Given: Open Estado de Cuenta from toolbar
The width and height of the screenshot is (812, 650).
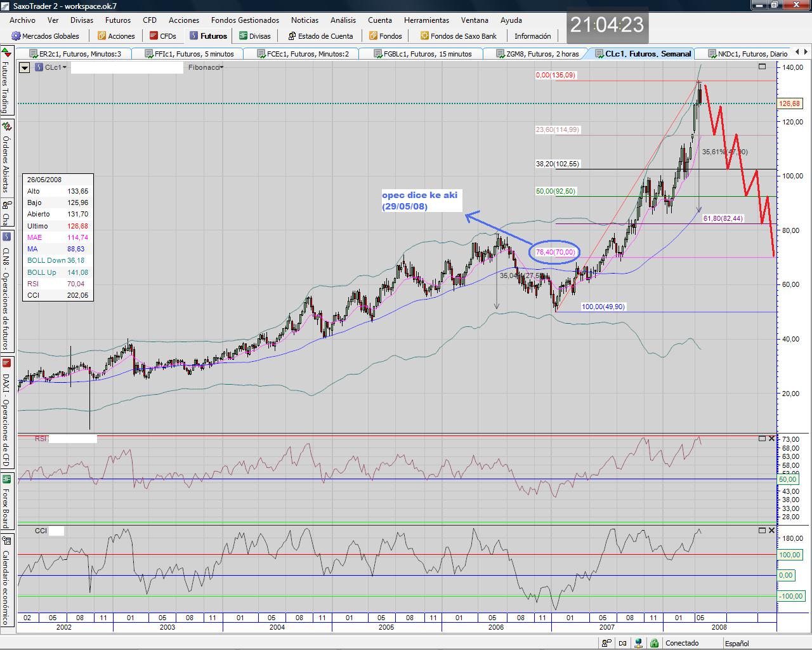Looking at the screenshot, I should click(292, 36).
